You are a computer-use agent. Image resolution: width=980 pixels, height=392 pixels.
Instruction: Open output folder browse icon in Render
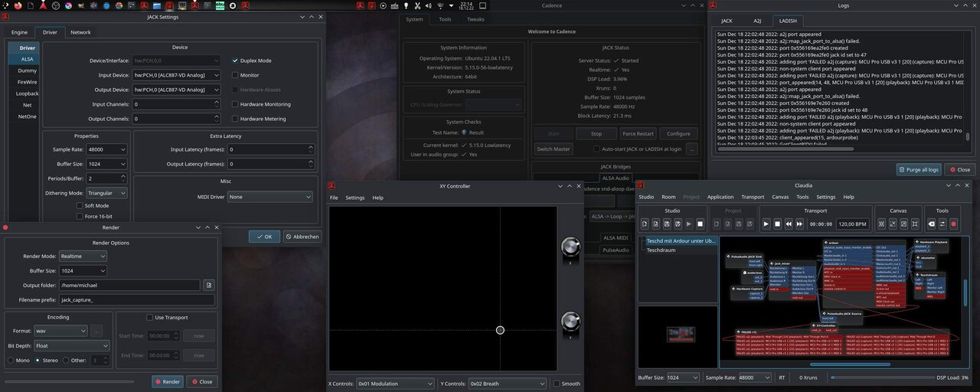click(208, 285)
